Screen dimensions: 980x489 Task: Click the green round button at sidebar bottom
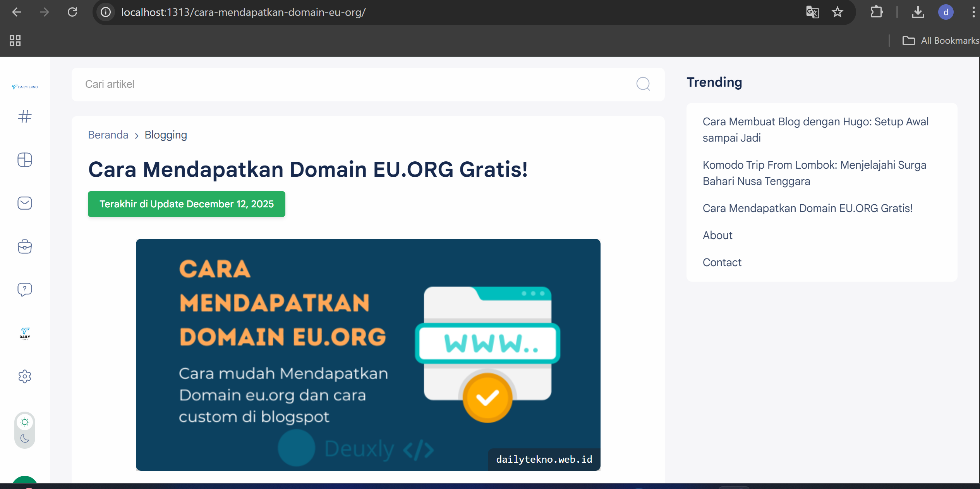pos(25,480)
